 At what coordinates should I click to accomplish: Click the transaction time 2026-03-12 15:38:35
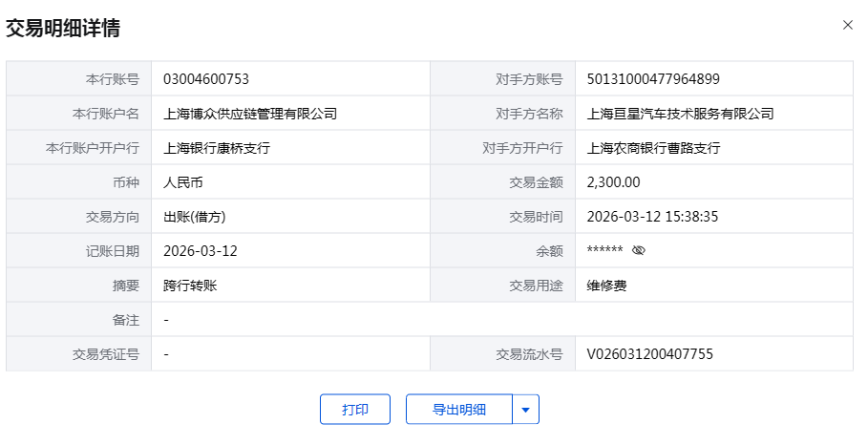tap(652, 217)
